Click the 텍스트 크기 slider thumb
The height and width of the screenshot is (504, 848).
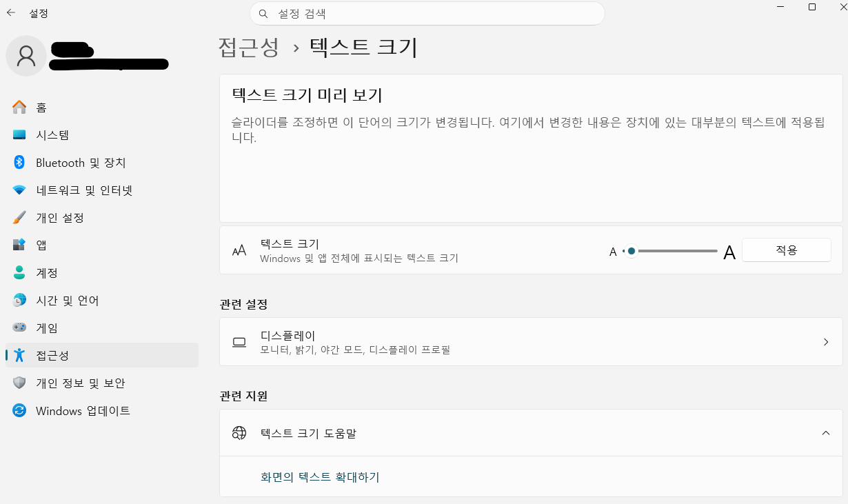pyautogui.click(x=631, y=251)
